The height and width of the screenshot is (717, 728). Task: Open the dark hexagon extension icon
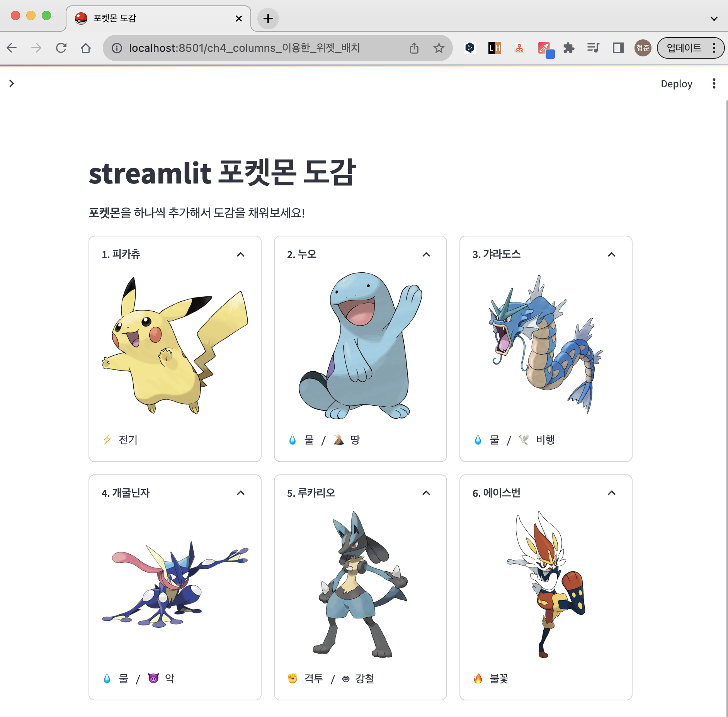[x=469, y=48]
